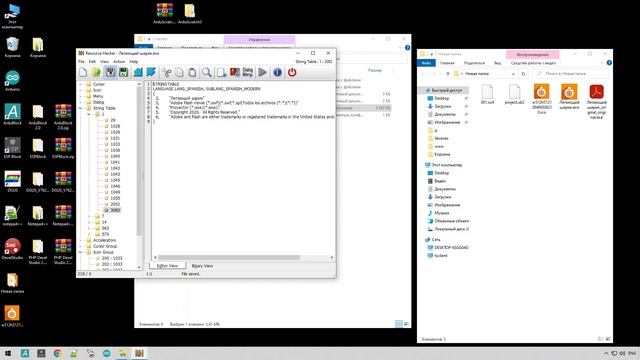Image resolution: width=640 pixels, height=360 pixels.
Task: Expand Dialog node in resource tree
Action: [x=81, y=102]
